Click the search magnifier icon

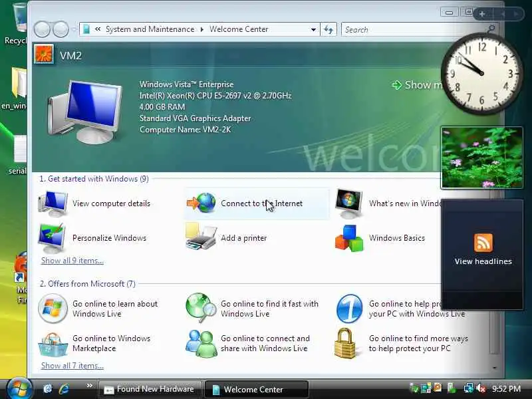491,29
